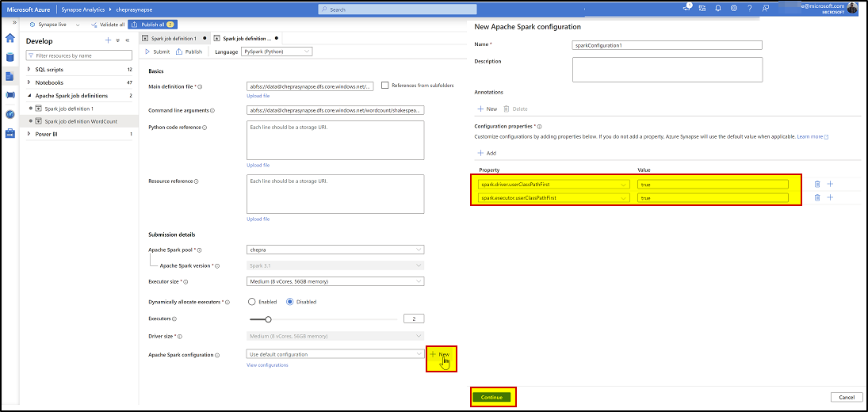Open the Integrate hub pipeline icon
The height and width of the screenshot is (412, 868).
[x=10, y=95]
